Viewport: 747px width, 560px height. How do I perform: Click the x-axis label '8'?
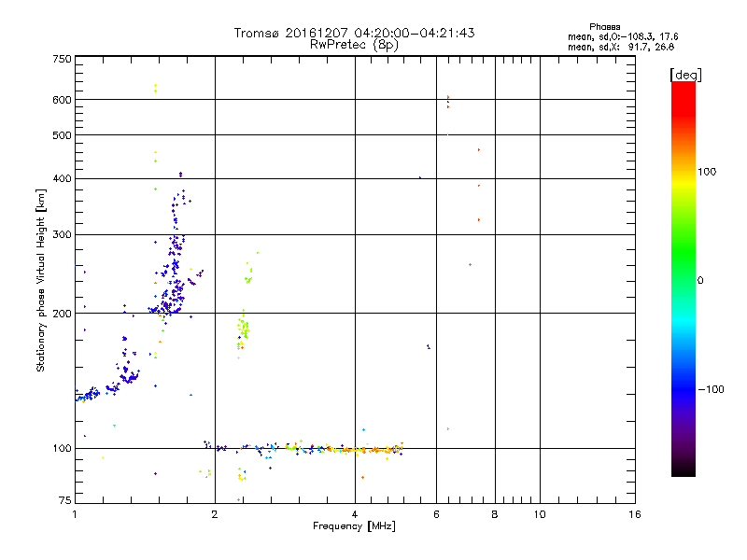[495, 514]
